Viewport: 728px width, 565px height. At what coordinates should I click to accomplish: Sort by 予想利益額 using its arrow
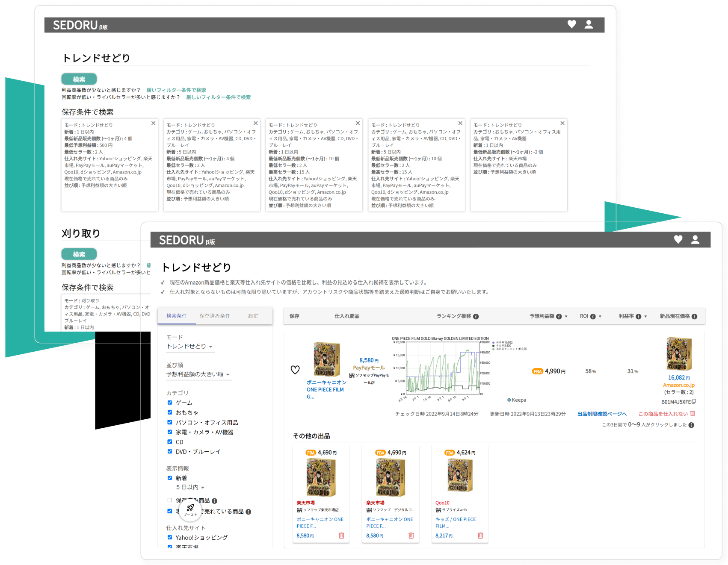coord(566,317)
